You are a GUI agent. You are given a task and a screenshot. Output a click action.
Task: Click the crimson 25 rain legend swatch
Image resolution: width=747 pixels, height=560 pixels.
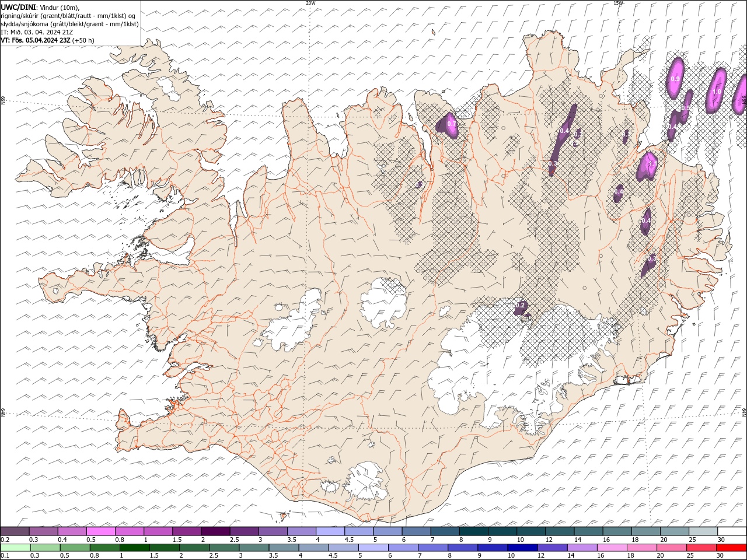pos(701,548)
